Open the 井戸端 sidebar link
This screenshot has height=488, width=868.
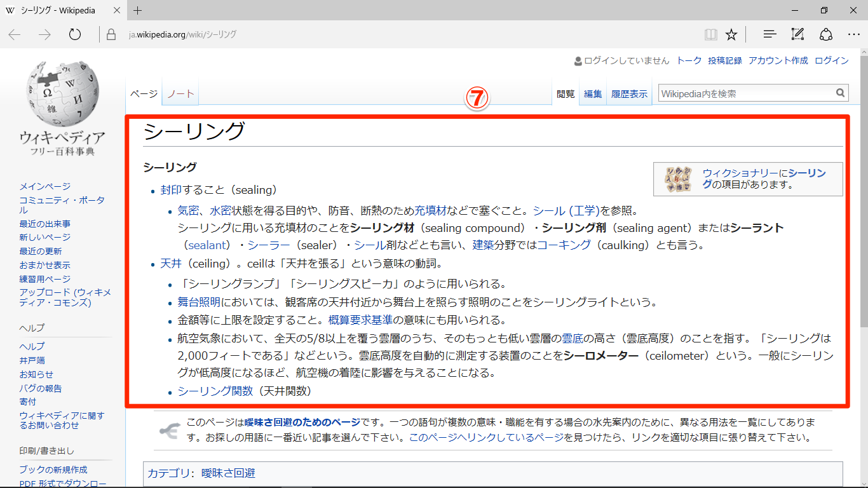pos(32,360)
